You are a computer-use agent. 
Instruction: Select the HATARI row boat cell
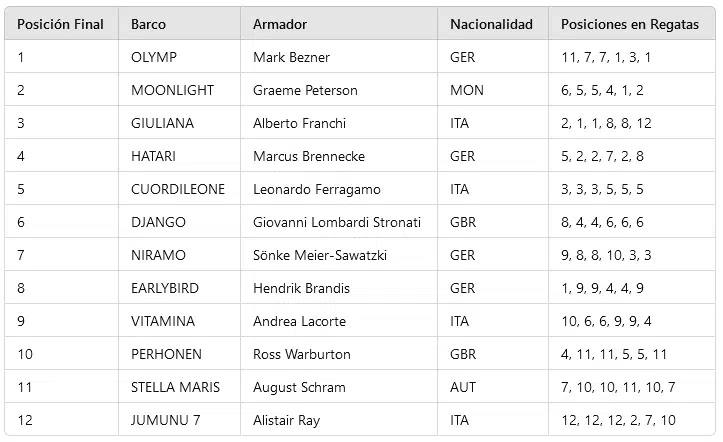153,156
